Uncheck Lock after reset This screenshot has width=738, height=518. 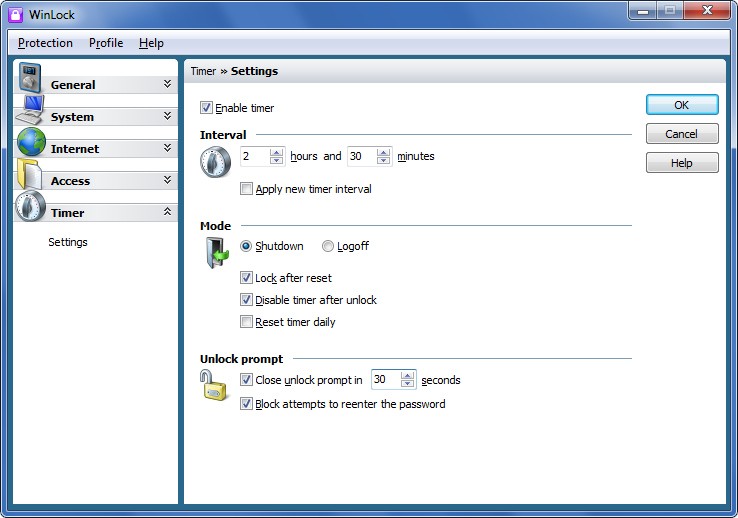pyautogui.click(x=246, y=278)
